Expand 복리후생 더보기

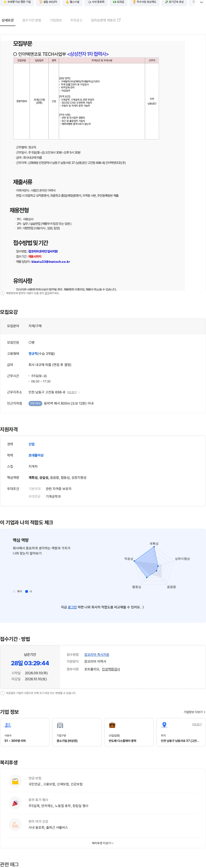(103, 843)
